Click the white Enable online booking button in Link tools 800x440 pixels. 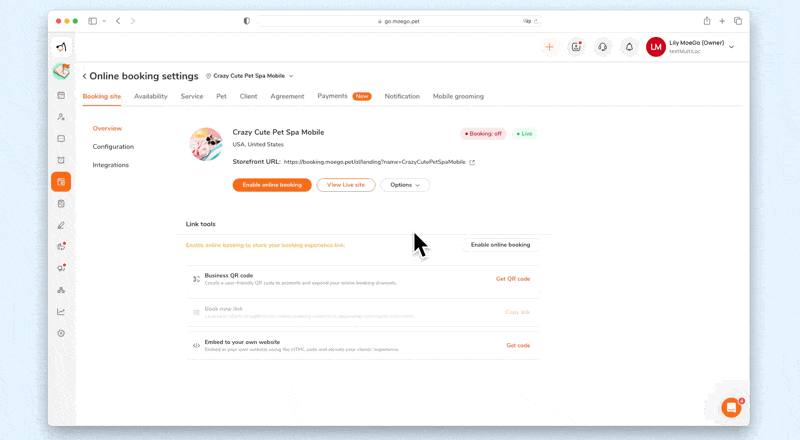click(501, 245)
